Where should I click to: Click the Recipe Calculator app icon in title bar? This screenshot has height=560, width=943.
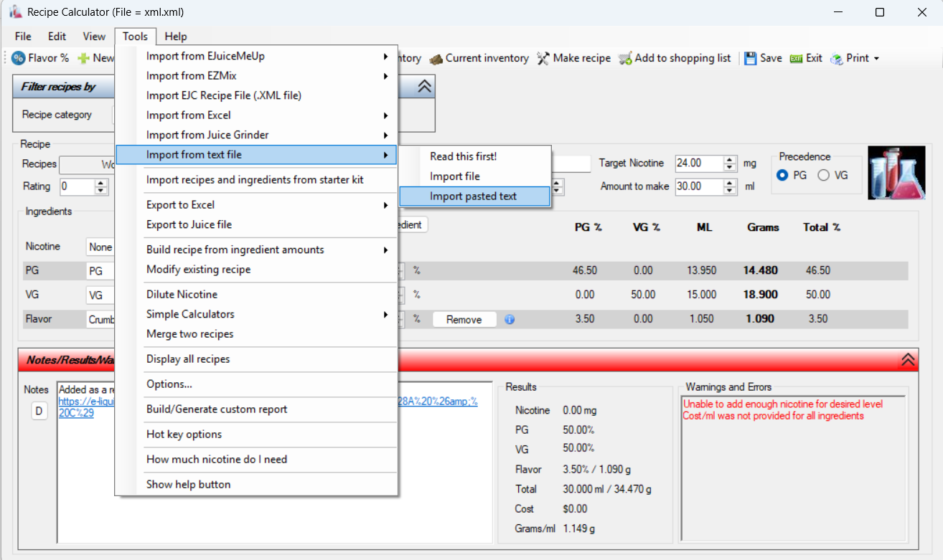pyautogui.click(x=16, y=12)
